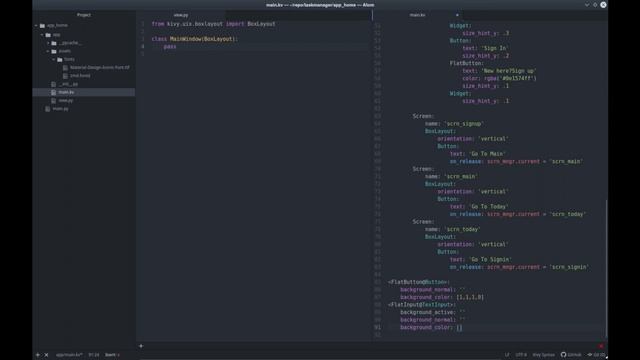Click the 91:24 cursor position indicator

pyautogui.click(x=94, y=355)
